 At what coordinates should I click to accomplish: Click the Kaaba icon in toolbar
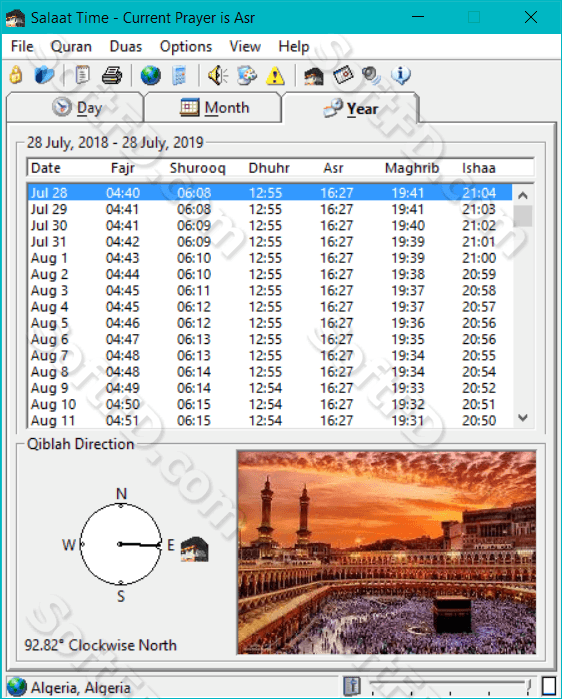point(313,76)
